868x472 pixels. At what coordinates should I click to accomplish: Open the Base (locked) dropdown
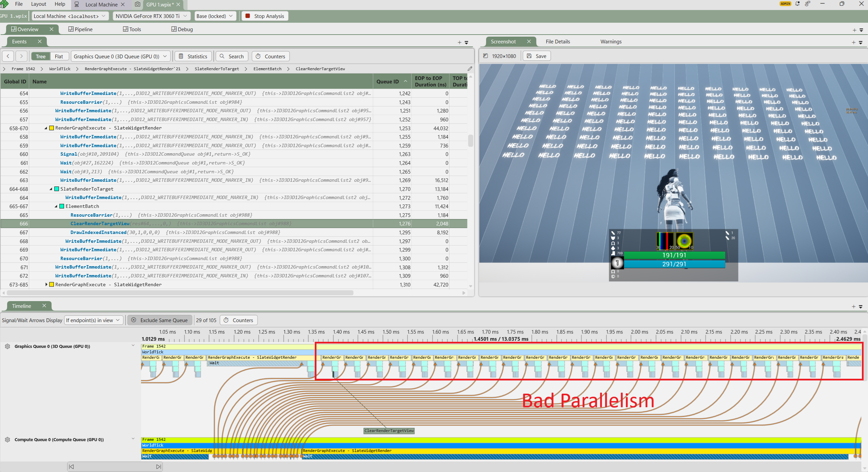pyautogui.click(x=215, y=16)
